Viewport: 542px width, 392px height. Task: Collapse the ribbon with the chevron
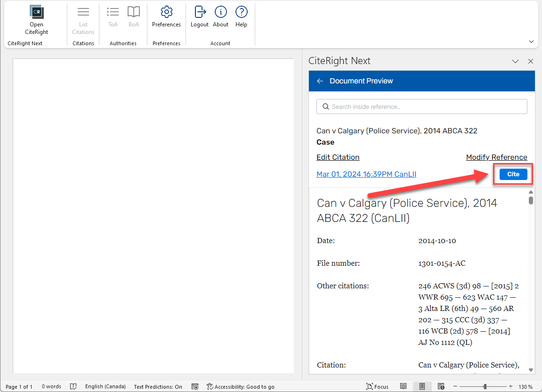coord(531,42)
